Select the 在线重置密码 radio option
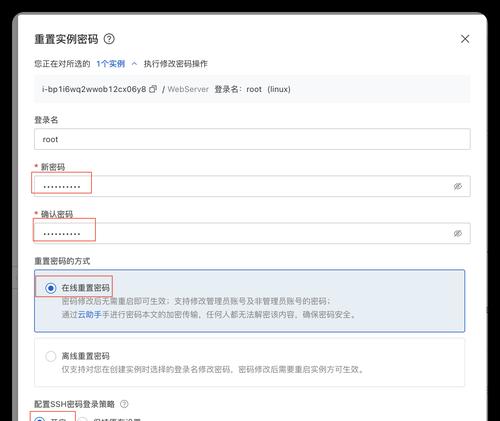The image size is (500, 421). click(51, 288)
